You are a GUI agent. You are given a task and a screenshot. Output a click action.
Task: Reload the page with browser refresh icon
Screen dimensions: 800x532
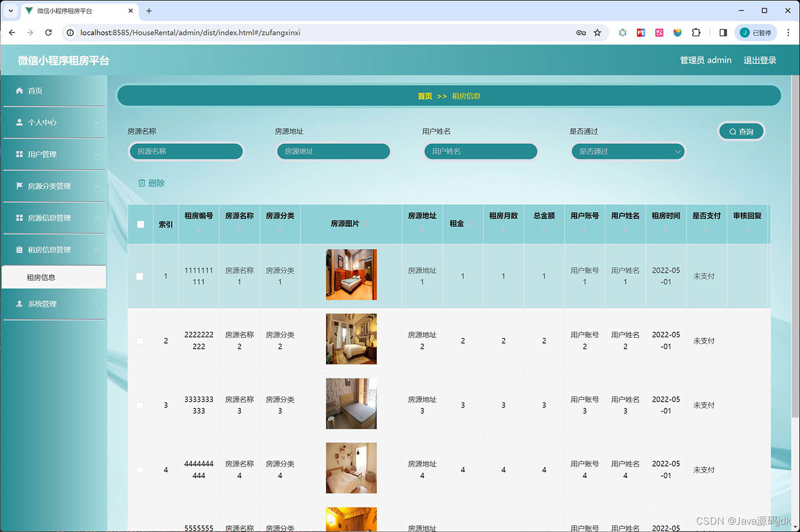(x=49, y=33)
